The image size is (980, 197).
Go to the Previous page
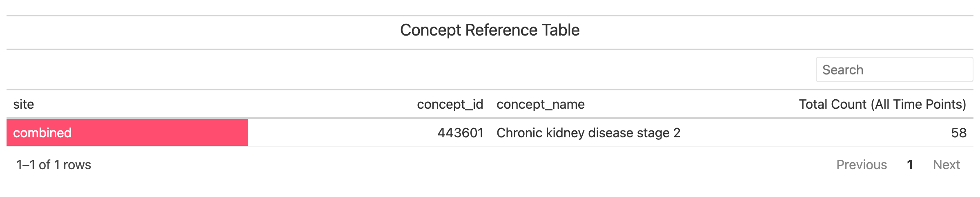point(862,165)
